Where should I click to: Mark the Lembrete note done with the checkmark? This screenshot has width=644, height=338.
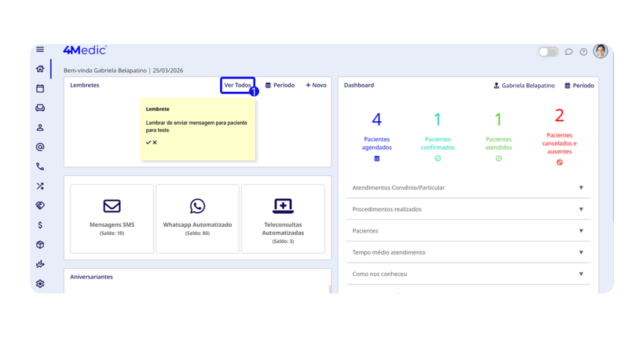[x=148, y=143]
